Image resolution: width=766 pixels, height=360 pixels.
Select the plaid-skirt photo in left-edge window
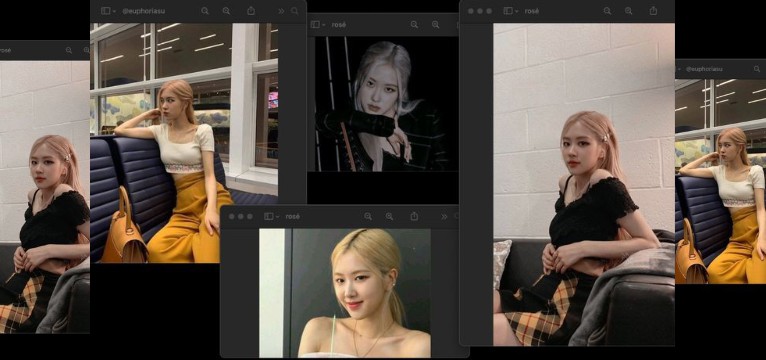pos(45,197)
